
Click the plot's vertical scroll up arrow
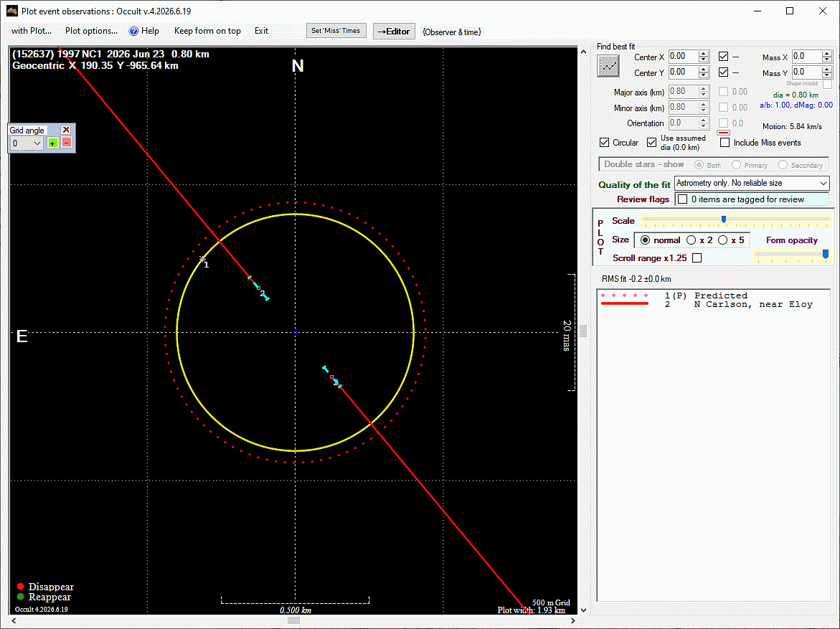pos(583,52)
